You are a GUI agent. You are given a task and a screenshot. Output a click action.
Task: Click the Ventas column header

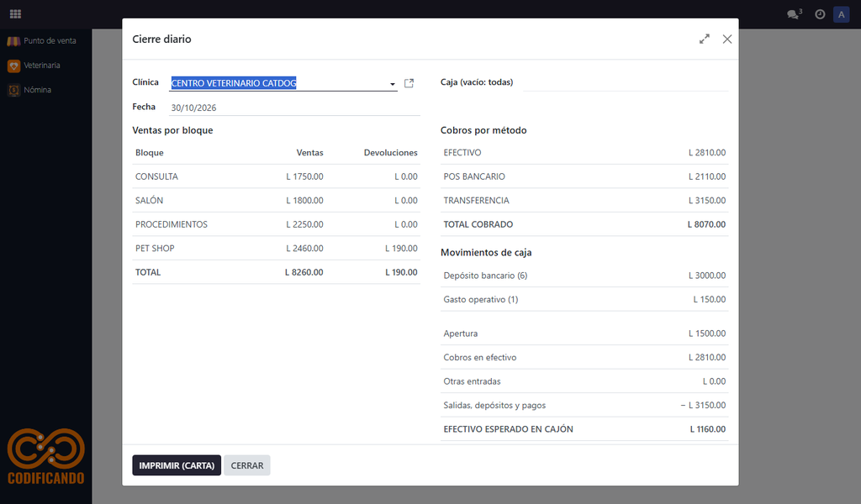pos(309,153)
